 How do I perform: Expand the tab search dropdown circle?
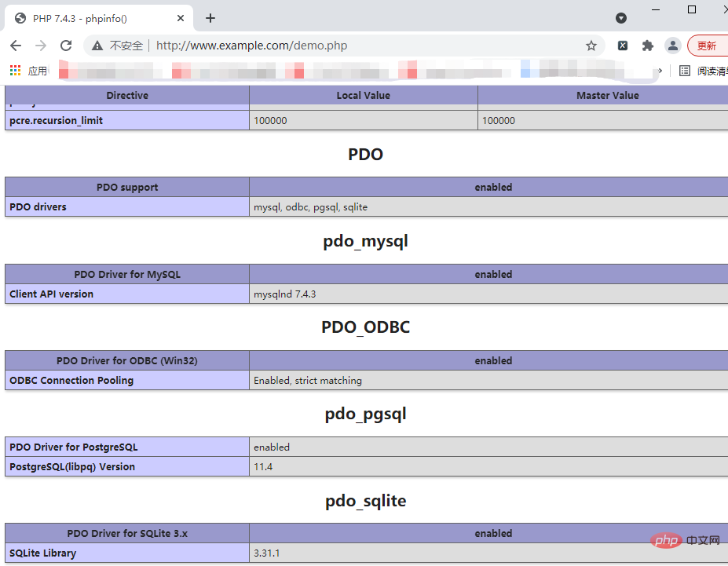620,18
